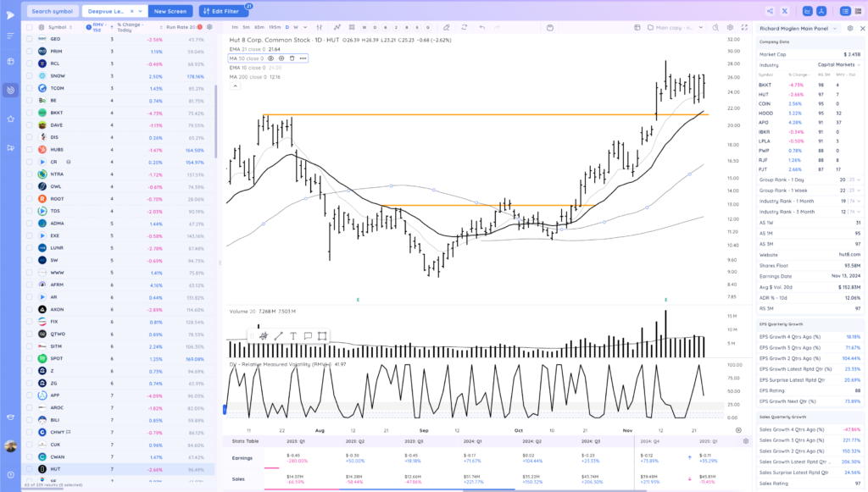Click the undo arrow in chart toolbar
The height and width of the screenshot is (492, 868).
[482, 27]
